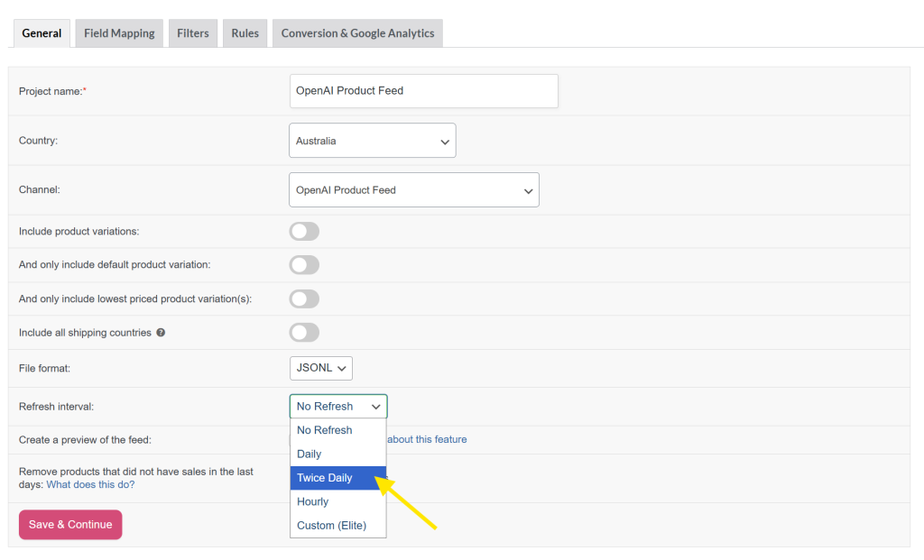Screen dimensions: 924x560
Task: Switch to the Rules tab
Action: (x=245, y=32)
